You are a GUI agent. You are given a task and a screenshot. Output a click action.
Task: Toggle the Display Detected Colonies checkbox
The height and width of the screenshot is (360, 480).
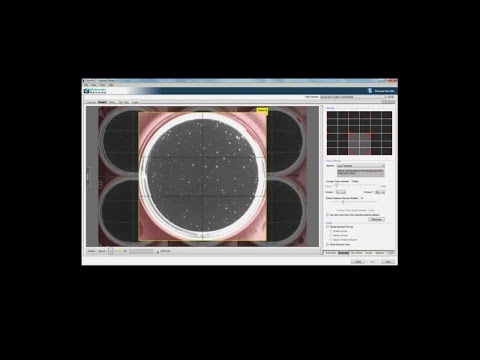click(327, 227)
